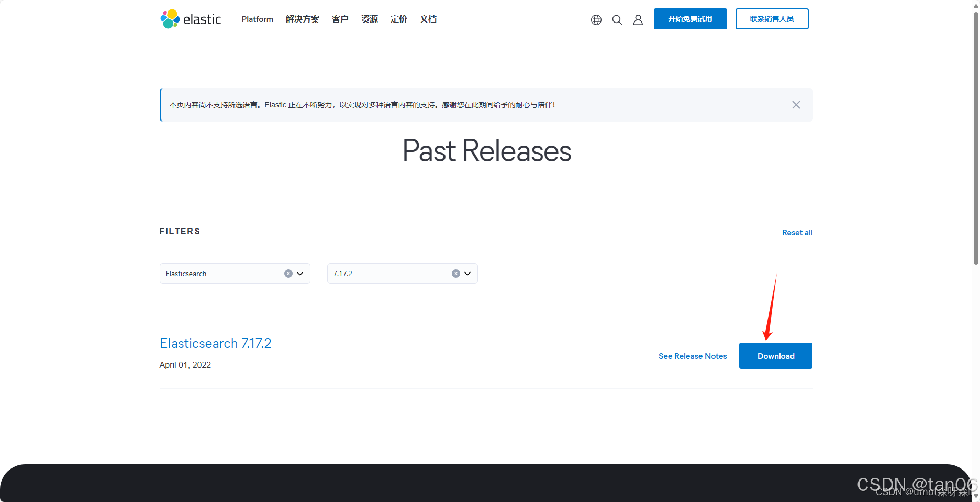Open the Platform menu

(258, 19)
